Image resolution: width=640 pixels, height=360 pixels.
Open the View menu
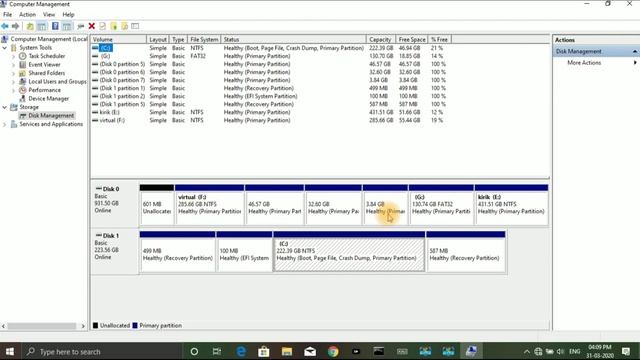pos(49,14)
